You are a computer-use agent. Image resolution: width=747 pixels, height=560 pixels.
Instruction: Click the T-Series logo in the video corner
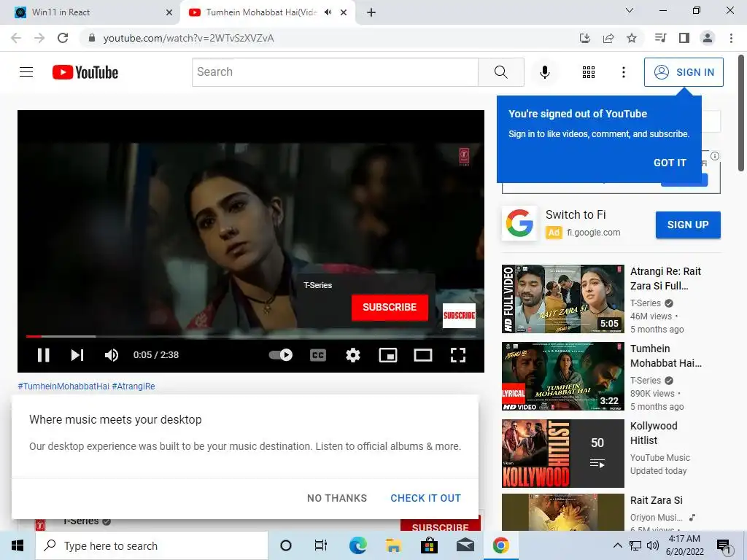[464, 157]
